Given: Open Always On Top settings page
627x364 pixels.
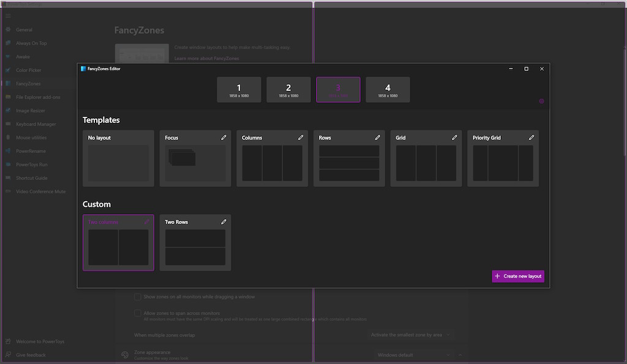Looking at the screenshot, I should (x=31, y=43).
